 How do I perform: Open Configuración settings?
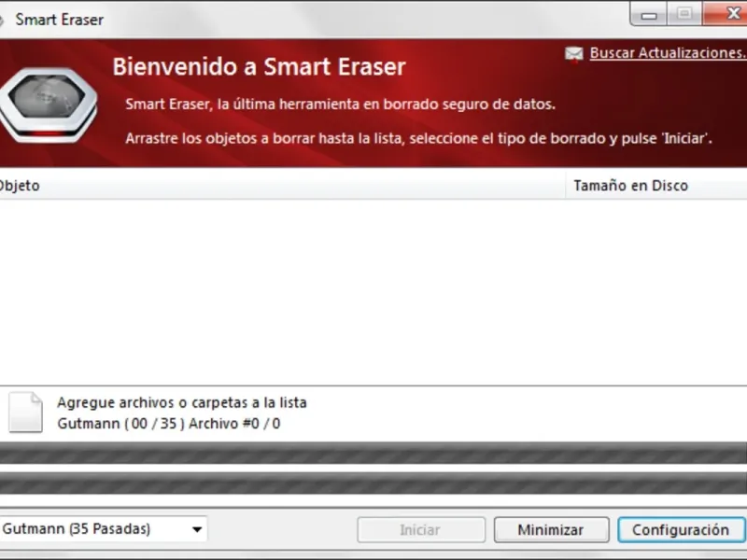click(682, 529)
